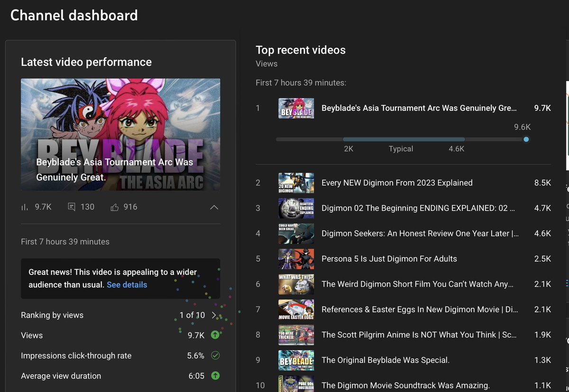The width and height of the screenshot is (569, 392).
Task: Open The Original Beyblade Was Special thumbnail
Action: click(x=296, y=360)
